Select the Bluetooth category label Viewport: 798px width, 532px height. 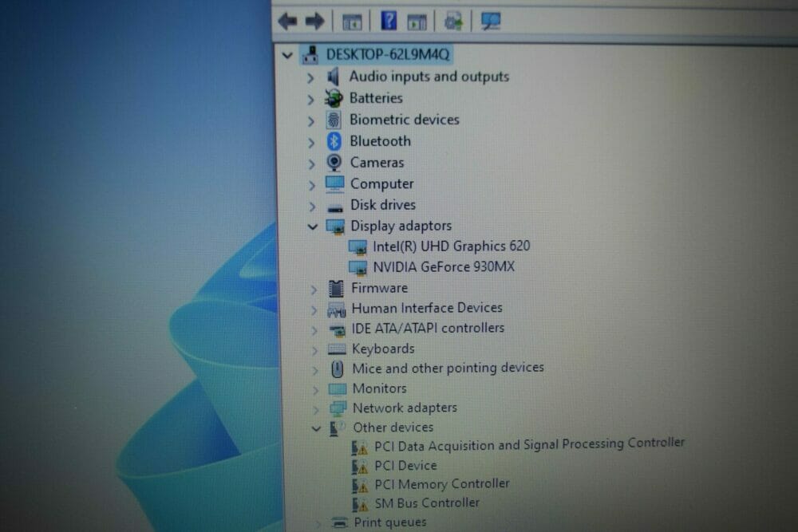(x=380, y=141)
